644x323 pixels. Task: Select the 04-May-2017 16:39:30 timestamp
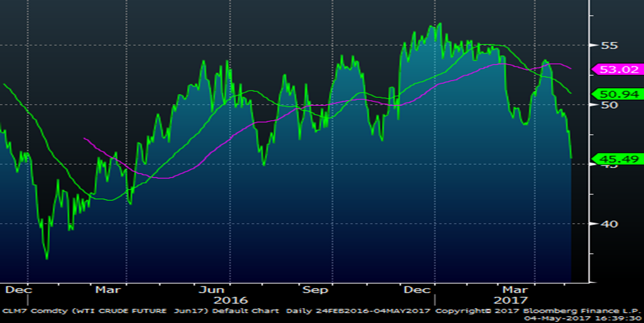594,318
